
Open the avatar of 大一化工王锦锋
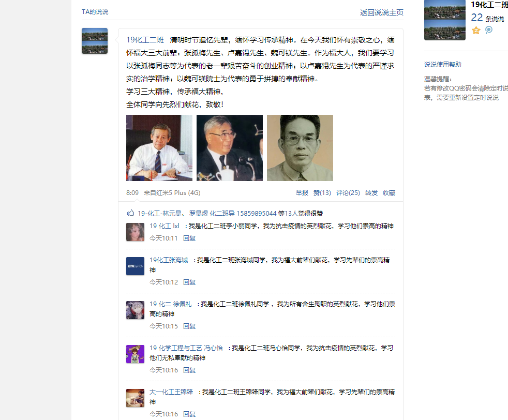point(135,398)
